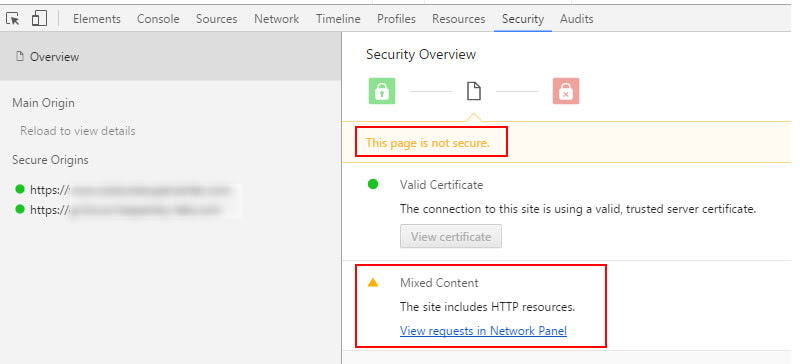Open the Sources tab
Viewport: 800px width, 364px height.
click(x=217, y=19)
